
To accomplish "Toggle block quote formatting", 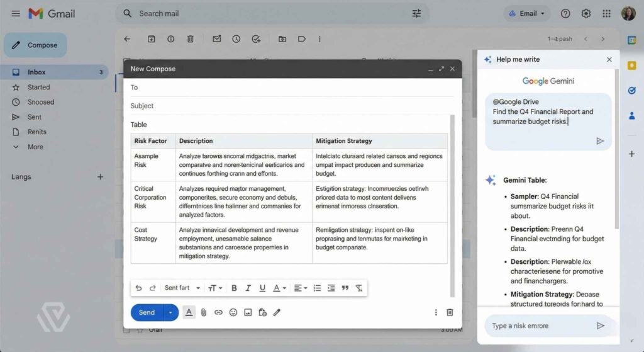I will point(345,288).
